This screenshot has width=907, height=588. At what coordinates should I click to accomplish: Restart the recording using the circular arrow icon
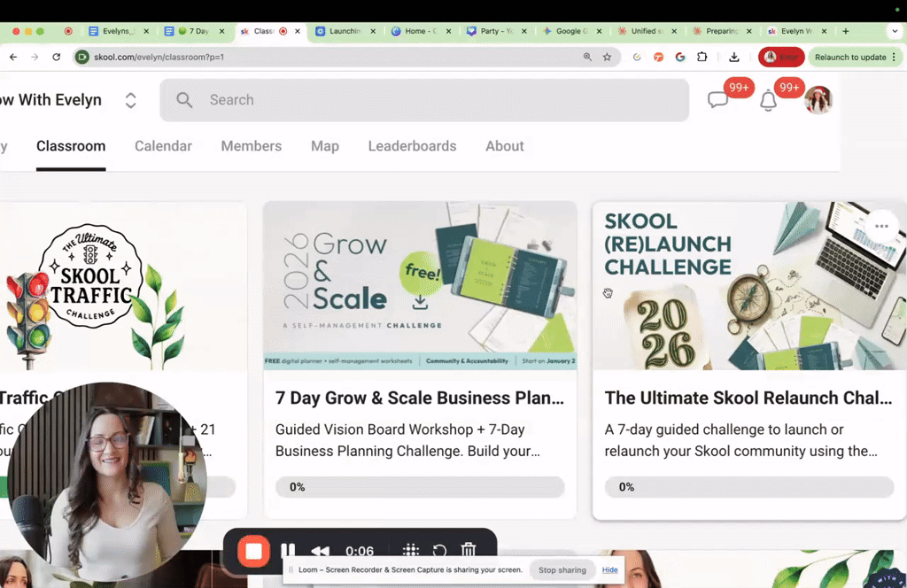(438, 550)
